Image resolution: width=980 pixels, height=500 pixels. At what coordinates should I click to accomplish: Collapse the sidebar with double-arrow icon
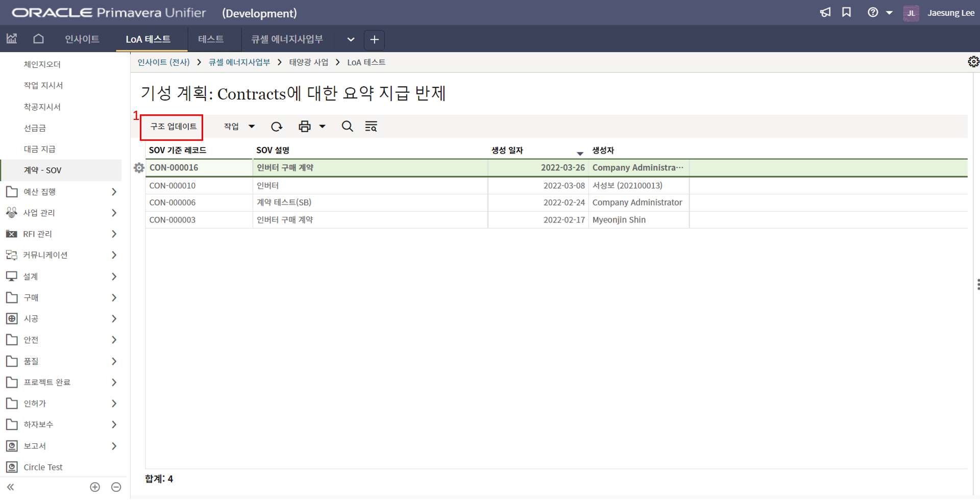(x=11, y=487)
